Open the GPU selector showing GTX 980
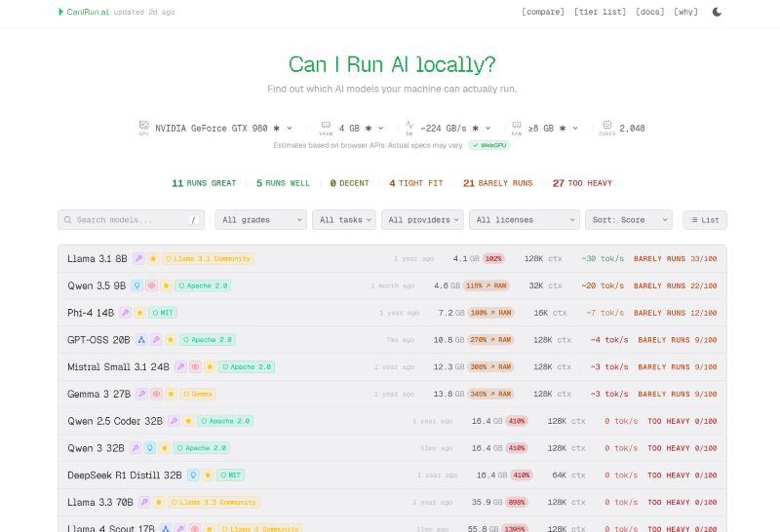The height and width of the screenshot is (532, 780). click(223, 129)
